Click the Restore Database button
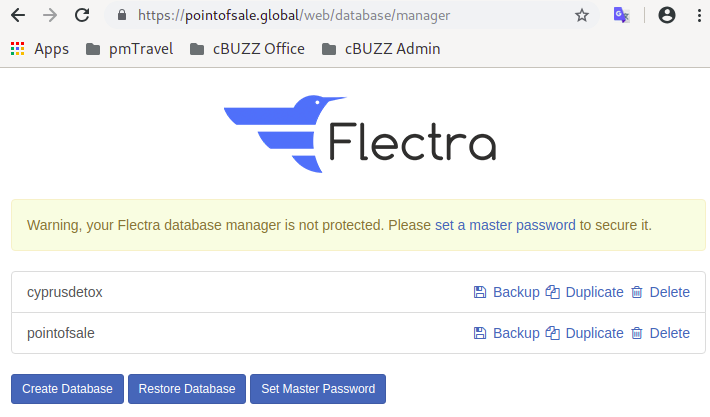710x417 pixels. 187,389
